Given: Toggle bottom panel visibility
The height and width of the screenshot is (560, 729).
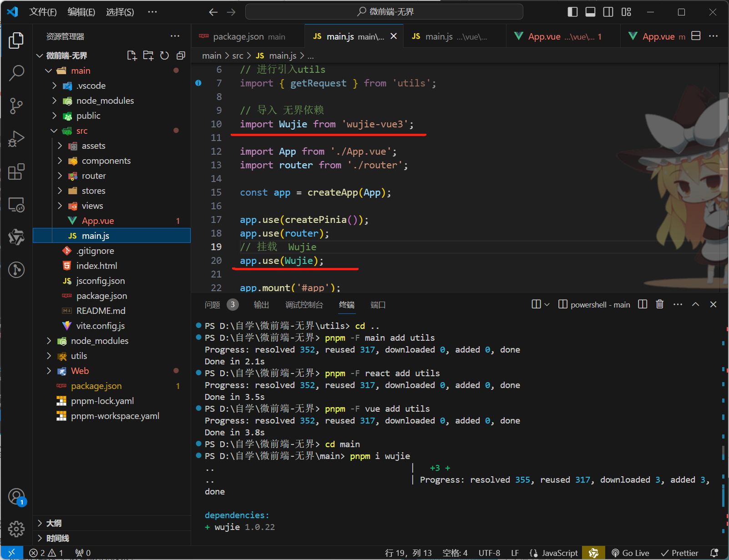Looking at the screenshot, I should [x=591, y=12].
